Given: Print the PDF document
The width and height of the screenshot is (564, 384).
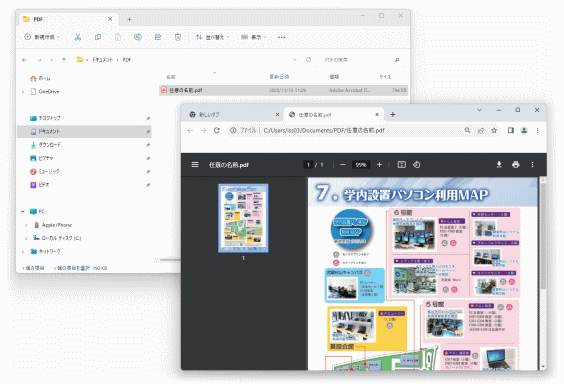Looking at the screenshot, I should click(515, 164).
